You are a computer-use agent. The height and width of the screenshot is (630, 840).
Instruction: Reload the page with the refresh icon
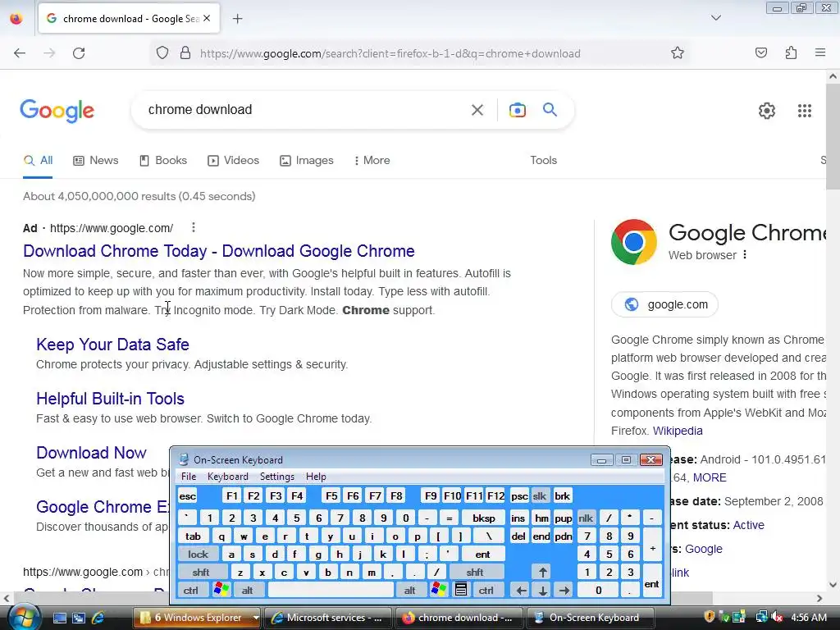[x=79, y=53]
